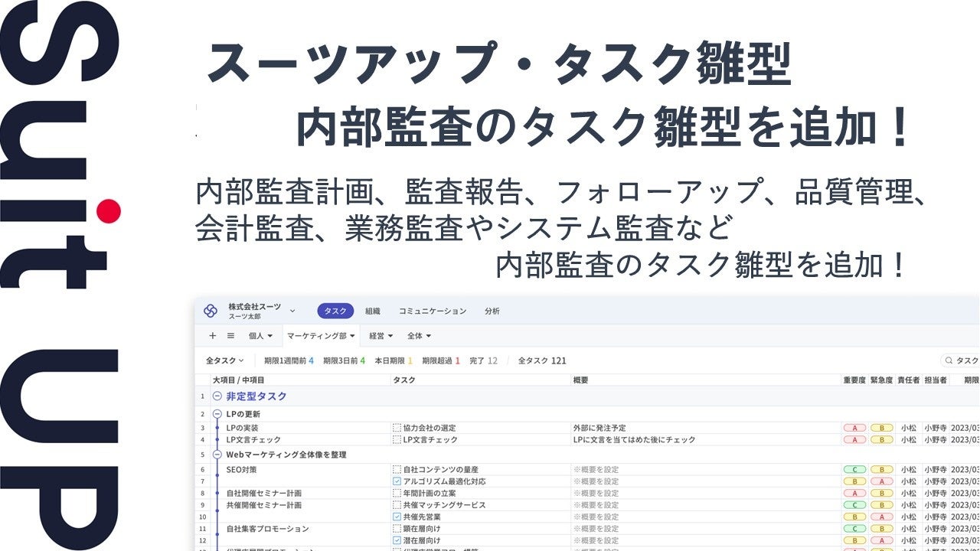Click the 概要を設定 placeholder for 年間計画の立案

pyautogui.click(x=596, y=494)
